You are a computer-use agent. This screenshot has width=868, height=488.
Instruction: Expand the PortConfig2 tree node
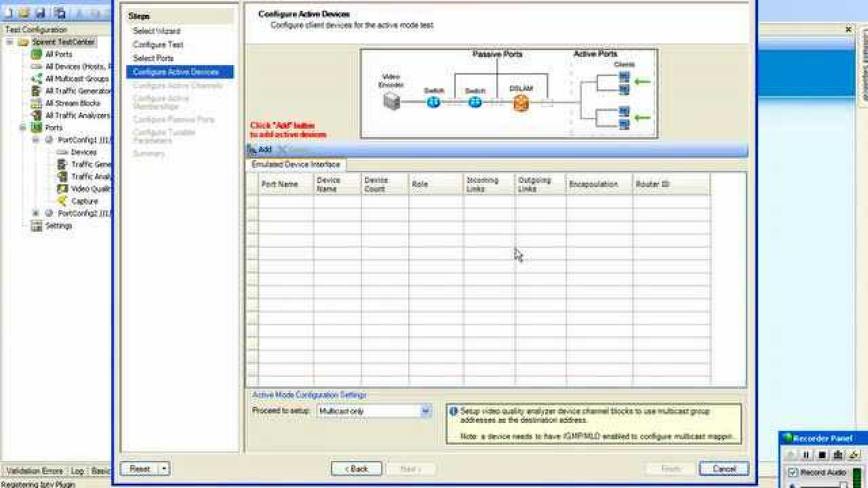(36, 213)
